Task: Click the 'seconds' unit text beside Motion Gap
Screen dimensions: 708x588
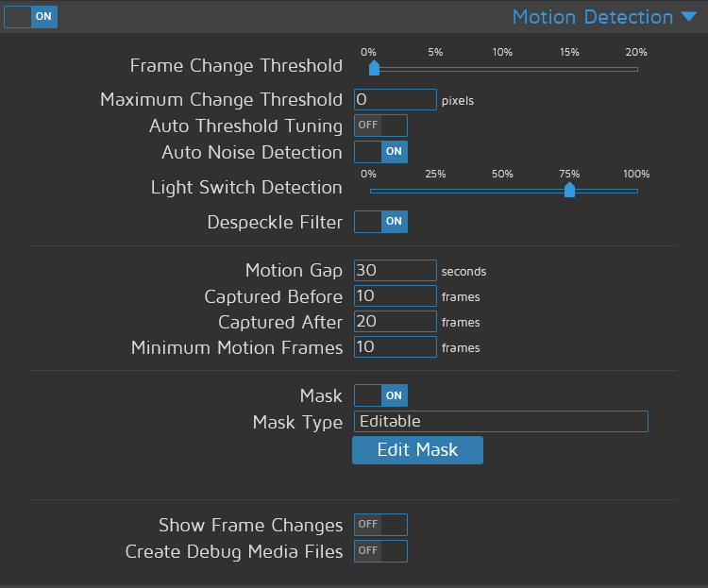Action: (x=464, y=272)
